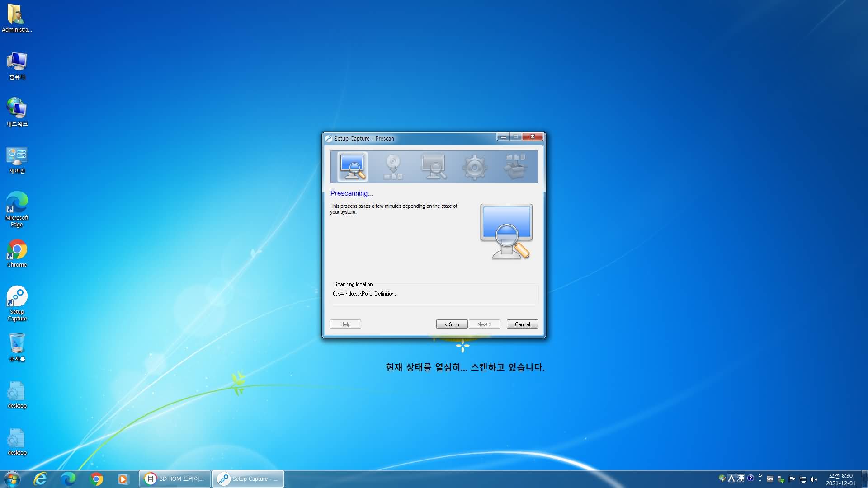
Task: Click the postscan monitor step icon in banner
Action: coord(434,167)
